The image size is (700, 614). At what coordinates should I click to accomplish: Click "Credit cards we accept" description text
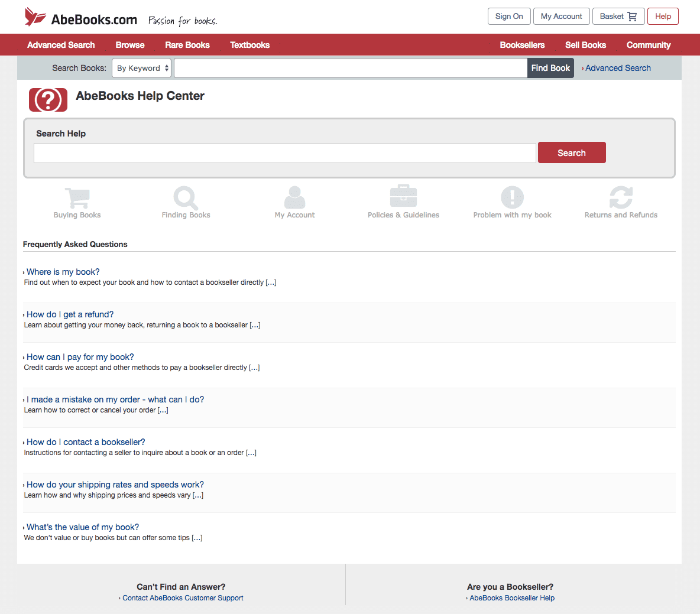point(141,368)
